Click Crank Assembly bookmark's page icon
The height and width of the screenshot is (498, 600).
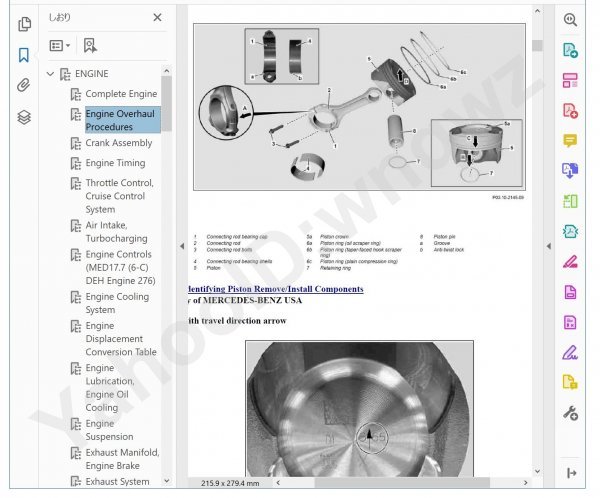click(76, 143)
